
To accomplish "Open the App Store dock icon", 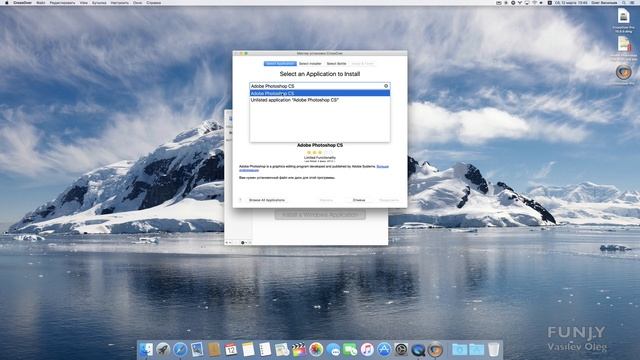I will 384,350.
